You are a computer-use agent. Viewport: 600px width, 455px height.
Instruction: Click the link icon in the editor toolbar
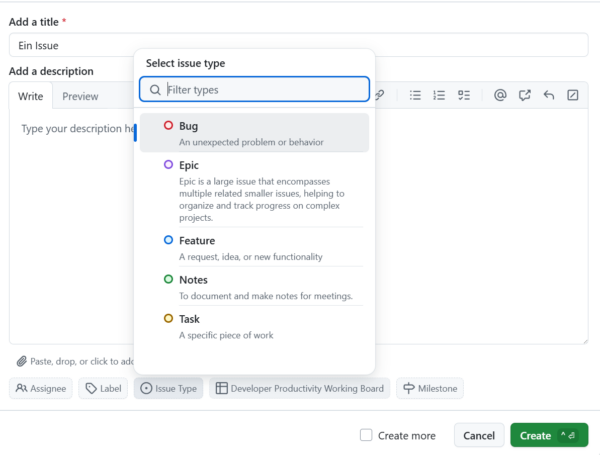[x=380, y=95]
